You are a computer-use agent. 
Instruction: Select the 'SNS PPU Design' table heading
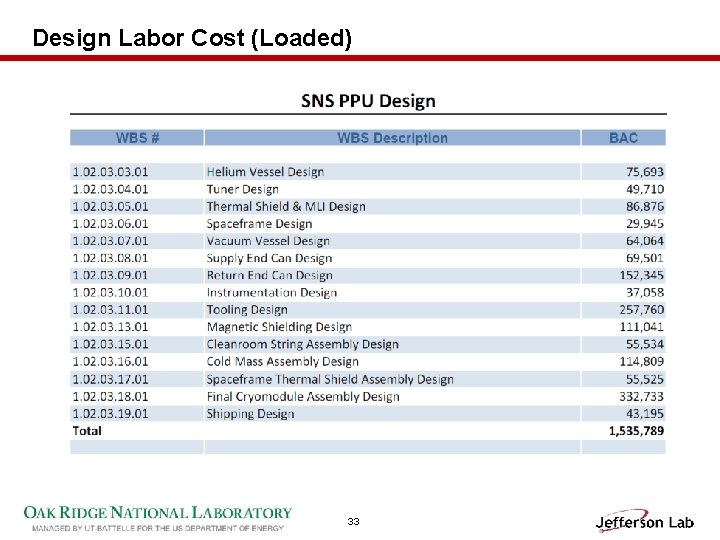(x=368, y=101)
